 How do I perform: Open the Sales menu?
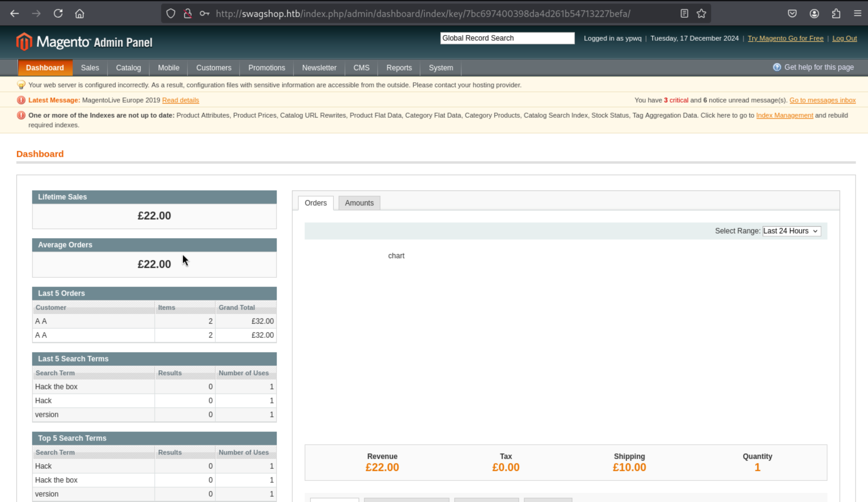90,68
